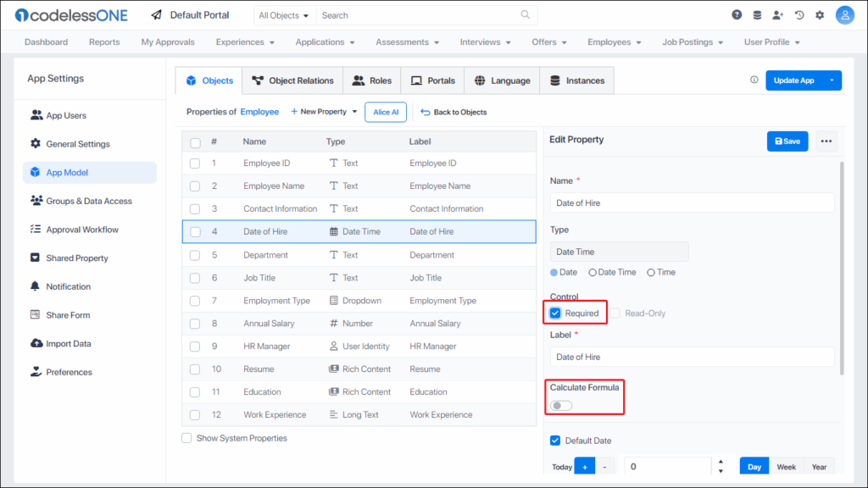Click the default date stepper up arrow
Screen dimensions: 868x488
click(720, 462)
